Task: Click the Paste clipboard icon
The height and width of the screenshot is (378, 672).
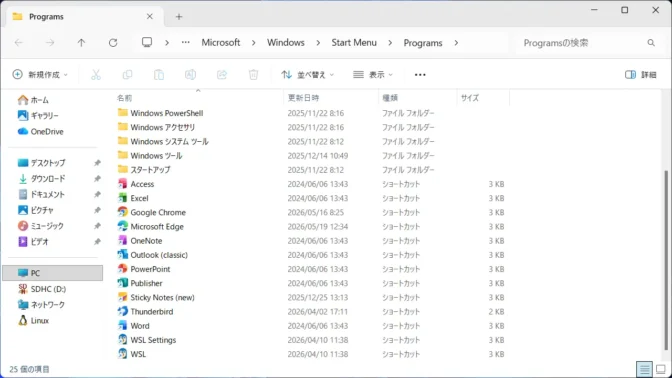Action: [159, 75]
